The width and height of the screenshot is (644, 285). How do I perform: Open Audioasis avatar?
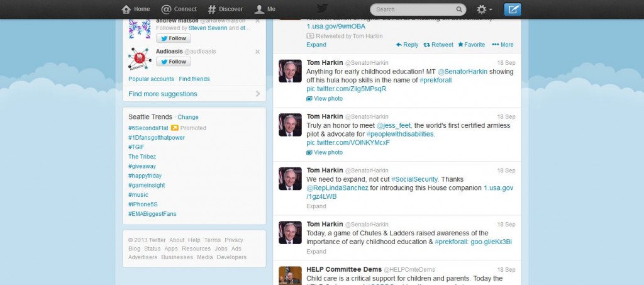point(140,59)
